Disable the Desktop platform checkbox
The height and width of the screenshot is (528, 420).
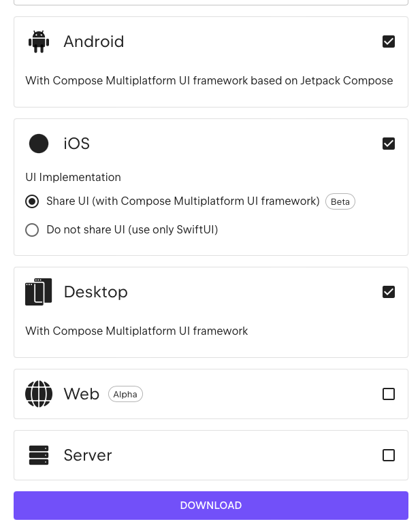pos(389,292)
